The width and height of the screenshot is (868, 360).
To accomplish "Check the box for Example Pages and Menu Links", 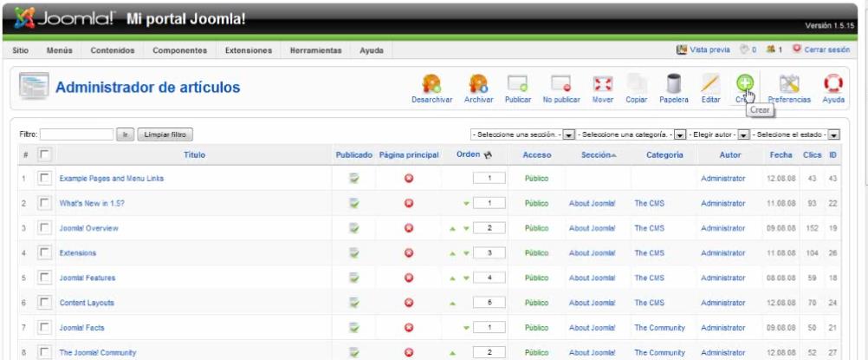I will pyautogui.click(x=43, y=178).
